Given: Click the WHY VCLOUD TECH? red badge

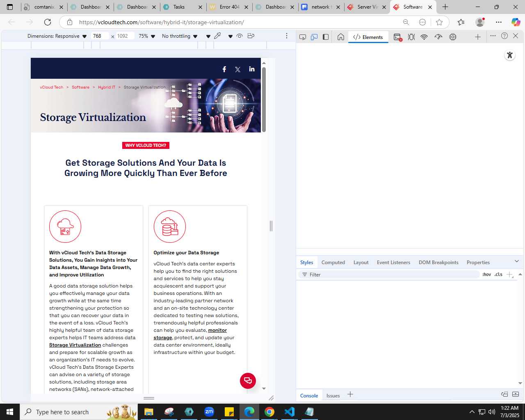Looking at the screenshot, I should coord(146,145).
